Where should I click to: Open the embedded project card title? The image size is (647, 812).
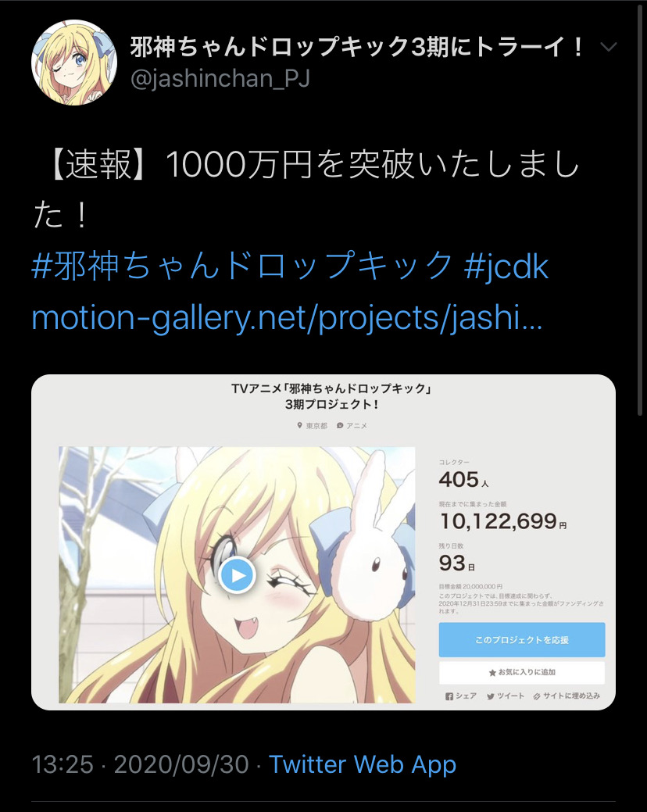[x=331, y=396]
